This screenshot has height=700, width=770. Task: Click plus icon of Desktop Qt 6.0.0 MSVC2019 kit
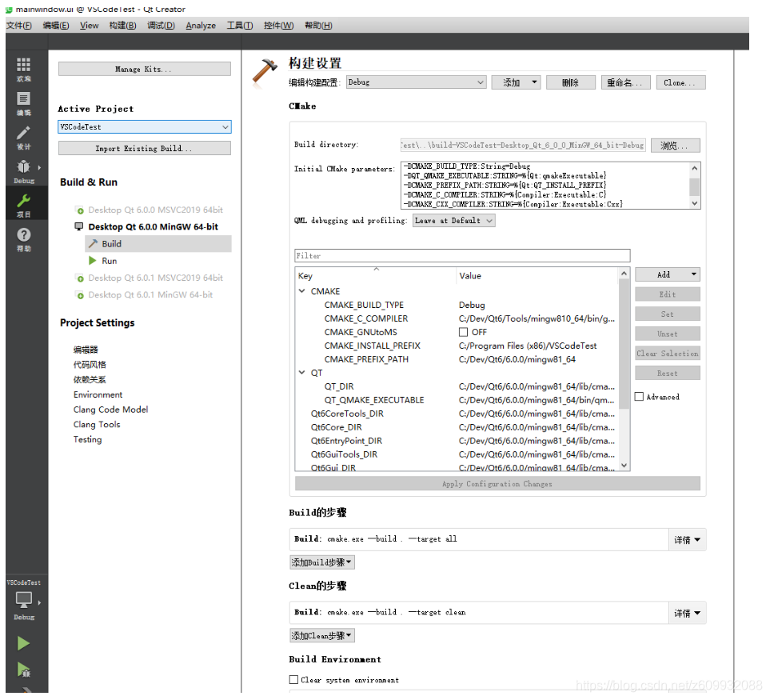(x=80, y=210)
